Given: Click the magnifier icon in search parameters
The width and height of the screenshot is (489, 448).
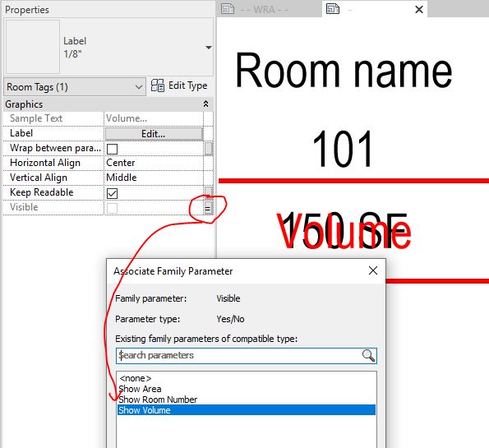Looking at the screenshot, I should (368, 355).
